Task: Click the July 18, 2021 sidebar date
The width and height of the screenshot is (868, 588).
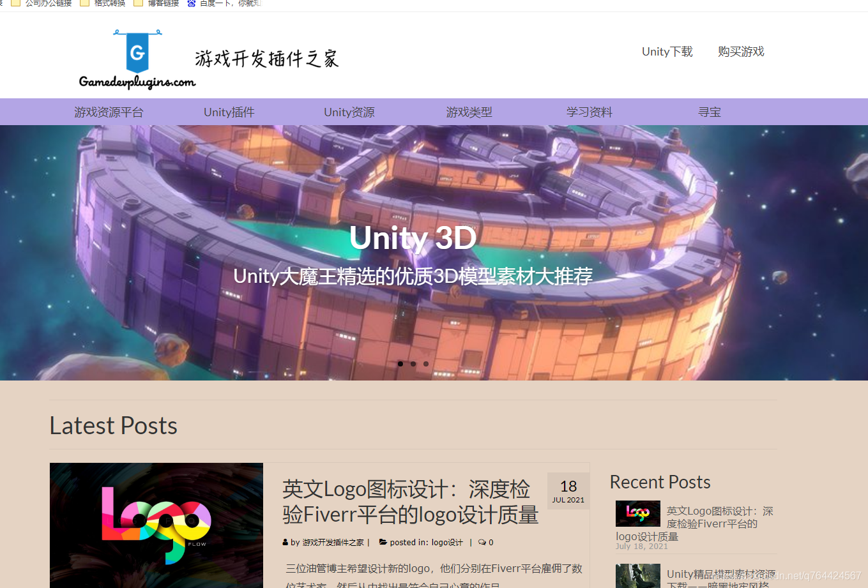Action: (x=642, y=547)
